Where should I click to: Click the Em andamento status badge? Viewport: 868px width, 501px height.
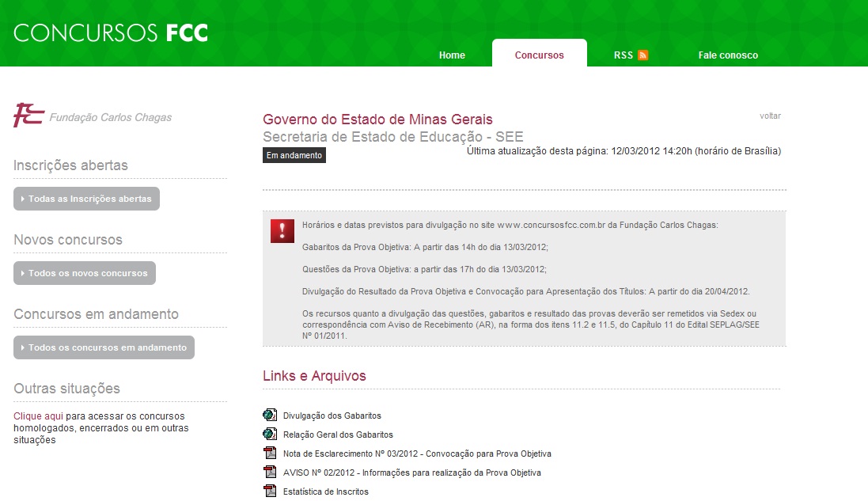pyautogui.click(x=294, y=155)
